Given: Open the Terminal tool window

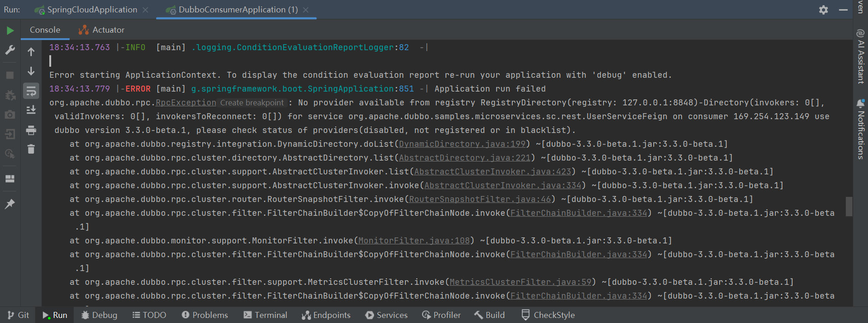Looking at the screenshot, I should [265, 315].
